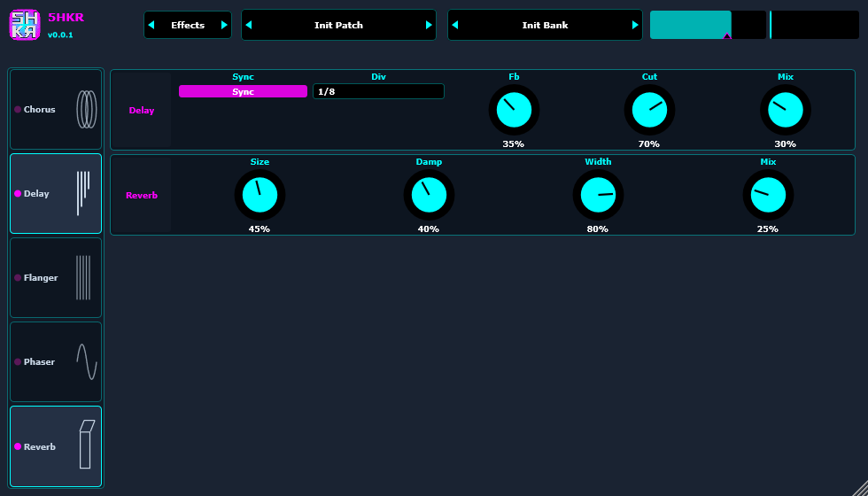The height and width of the screenshot is (496, 868).
Task: Select the Reverb effect tab
Action: (56, 446)
